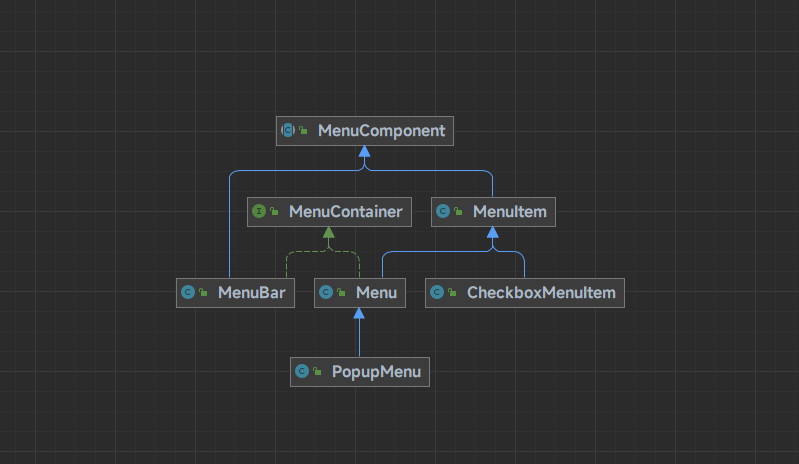Click the visibility lock icon on PopupMenu

[x=316, y=373]
